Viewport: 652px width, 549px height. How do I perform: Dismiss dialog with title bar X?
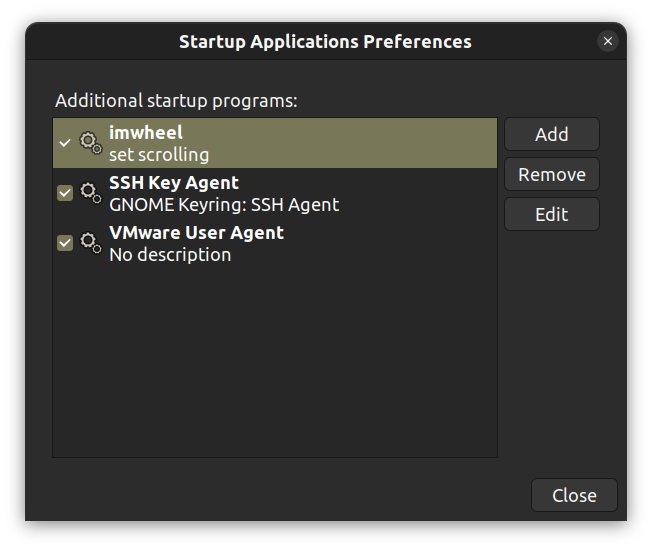click(x=608, y=41)
